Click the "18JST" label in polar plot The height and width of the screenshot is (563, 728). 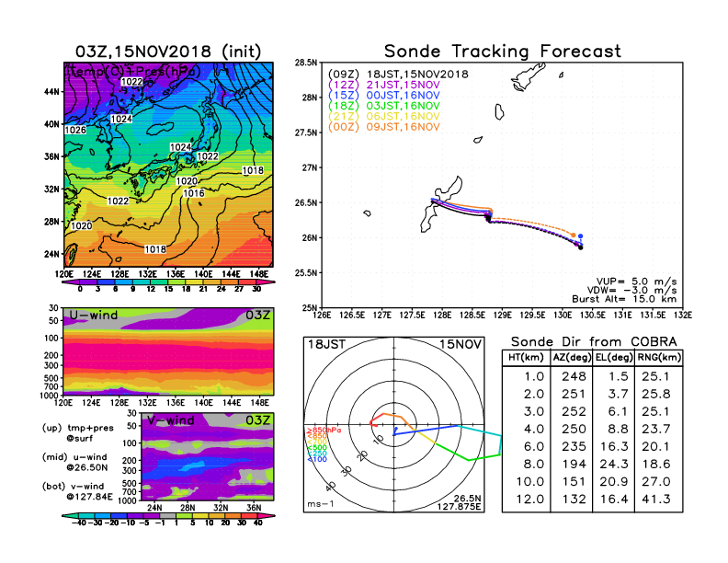[327, 345]
